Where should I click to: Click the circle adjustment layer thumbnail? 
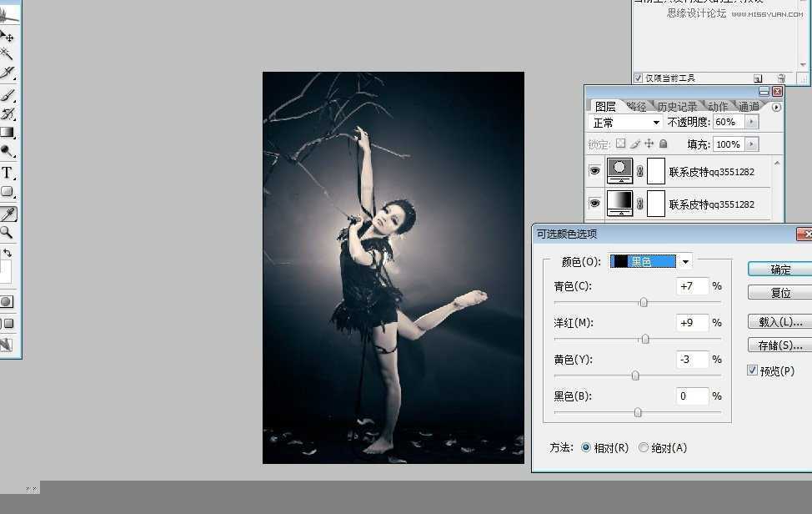[x=619, y=171]
